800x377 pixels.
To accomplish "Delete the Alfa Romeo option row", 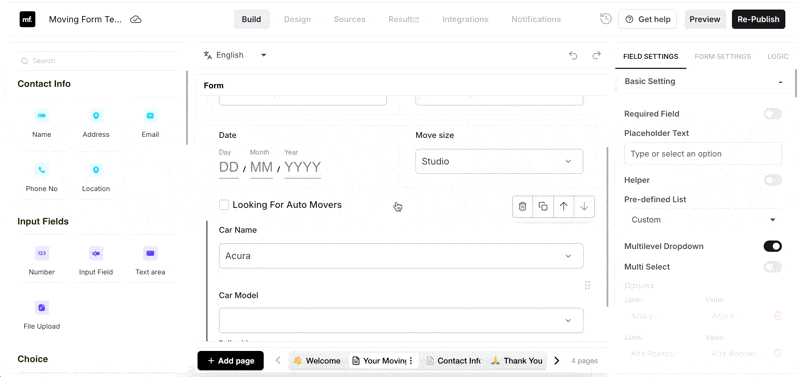I will coord(778,353).
